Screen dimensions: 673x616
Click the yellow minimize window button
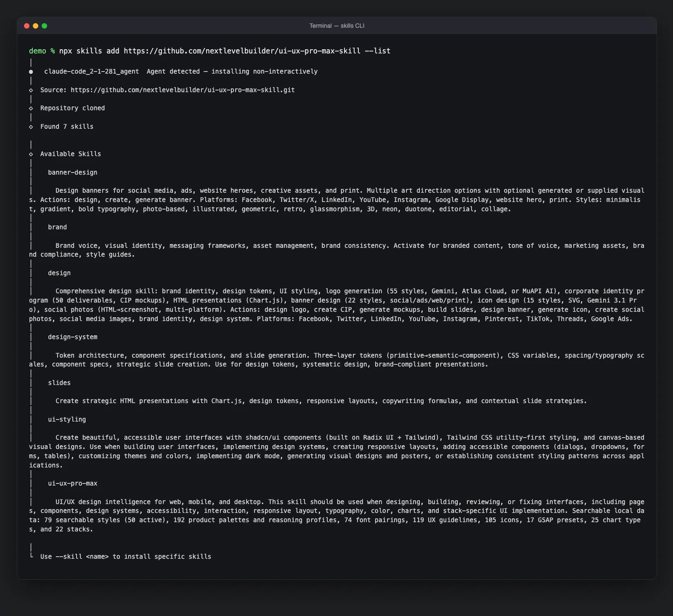point(35,26)
